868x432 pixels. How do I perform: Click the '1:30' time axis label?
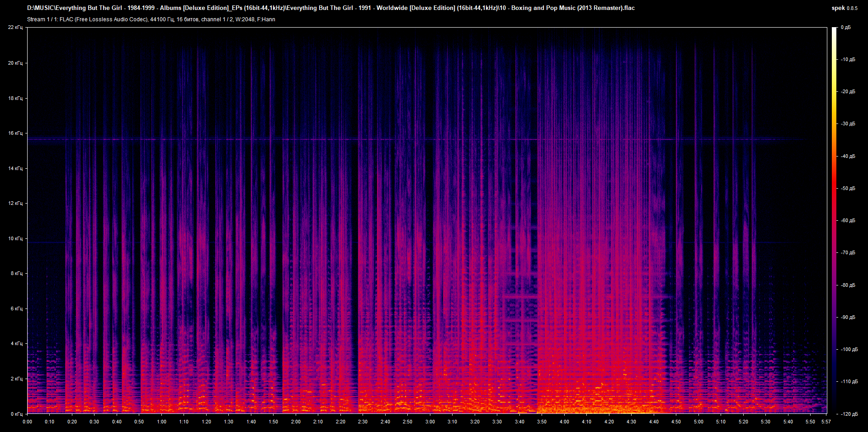tap(229, 422)
